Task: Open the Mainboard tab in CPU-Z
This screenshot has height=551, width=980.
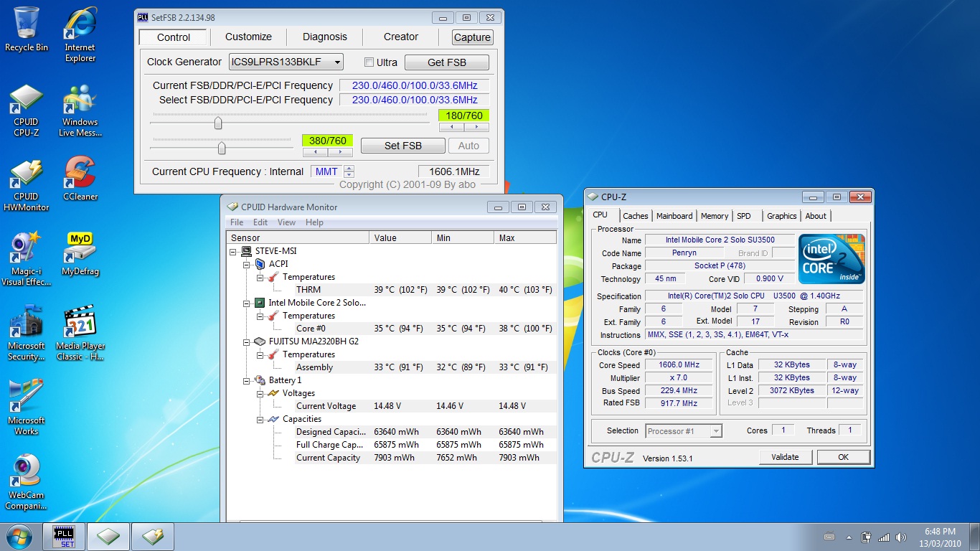Action: pos(674,216)
